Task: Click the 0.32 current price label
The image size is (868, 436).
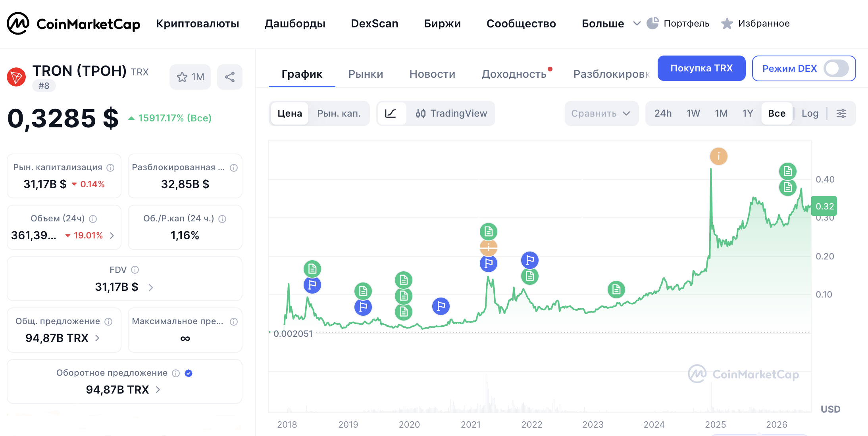Action: [824, 206]
